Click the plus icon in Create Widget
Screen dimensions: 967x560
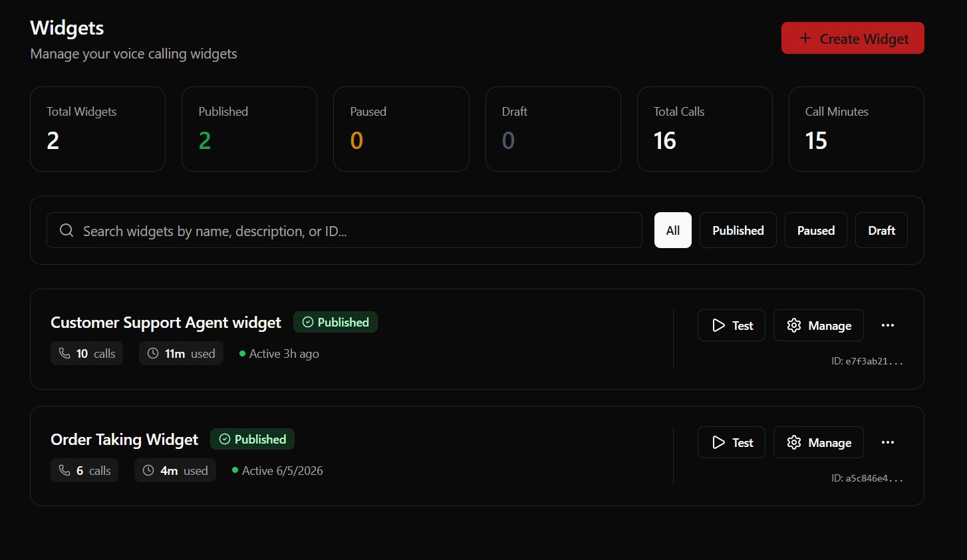tap(805, 38)
